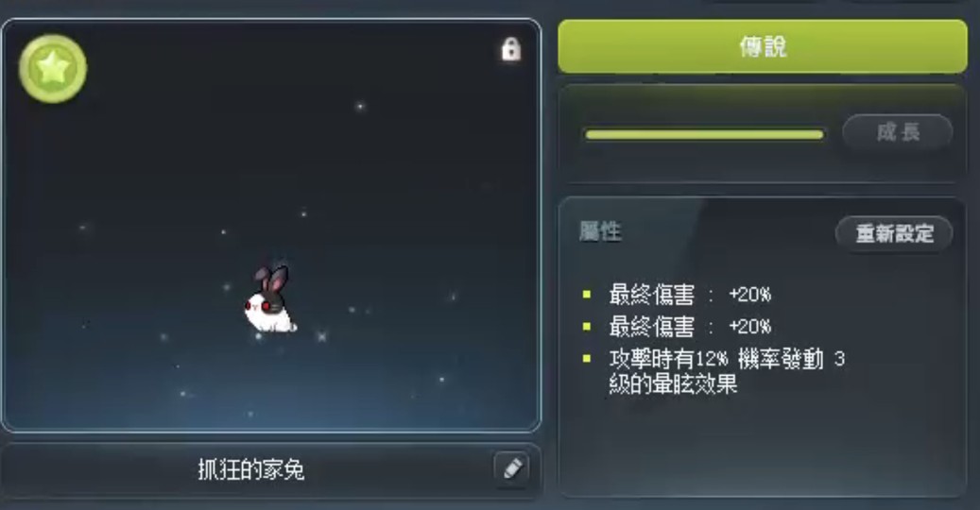The width and height of the screenshot is (980, 510).
Task: Click the 重新設定 reset button
Action: click(x=894, y=233)
